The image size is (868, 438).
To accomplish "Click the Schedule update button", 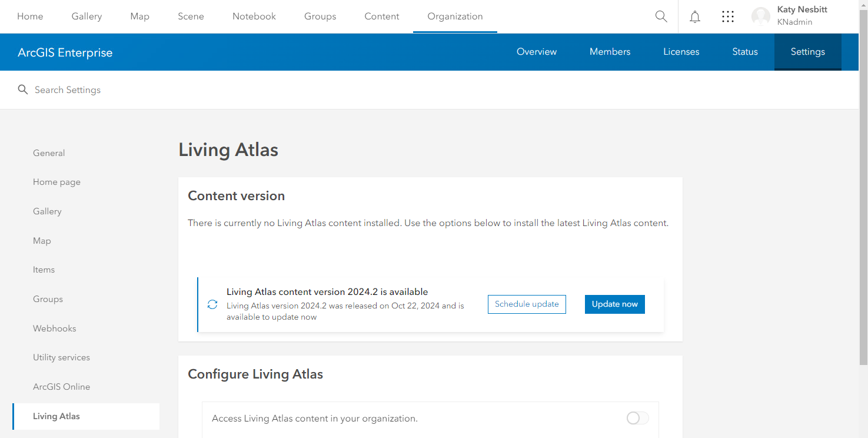I will click(x=526, y=304).
